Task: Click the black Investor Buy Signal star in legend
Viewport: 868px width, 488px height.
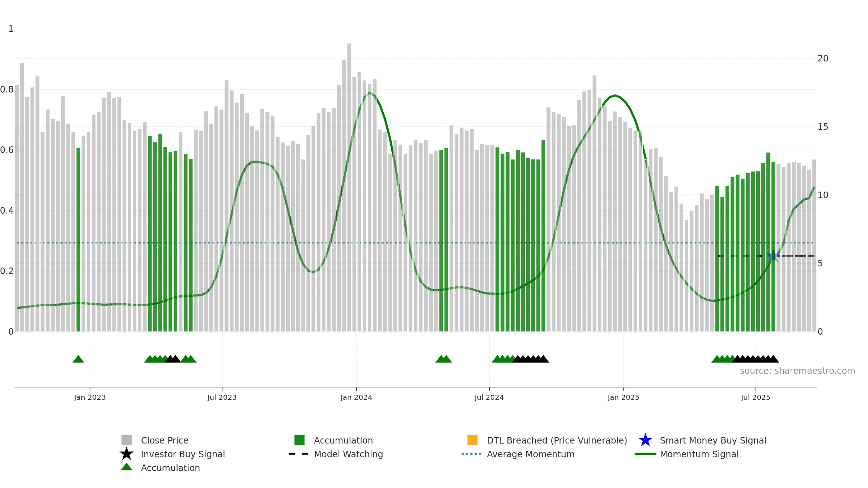Action: point(127,454)
